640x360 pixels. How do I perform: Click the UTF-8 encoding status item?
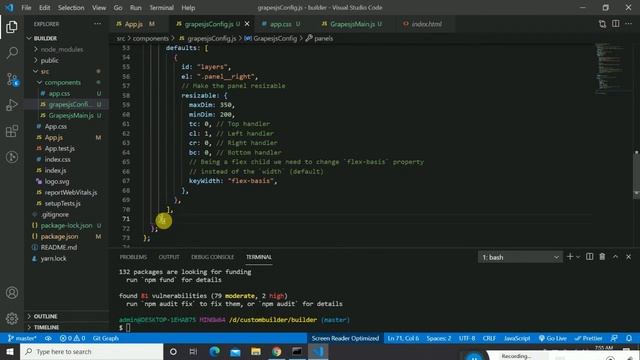click(x=467, y=338)
